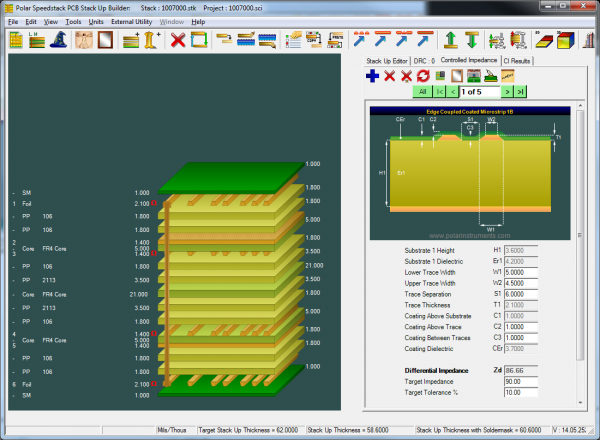Click the mirror frame icon in main toolbar

[x=105, y=40]
